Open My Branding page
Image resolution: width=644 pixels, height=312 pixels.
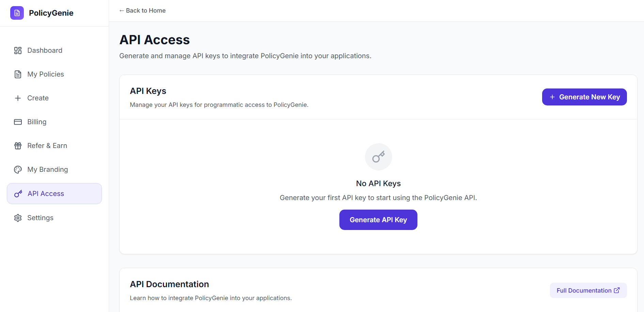pos(47,170)
